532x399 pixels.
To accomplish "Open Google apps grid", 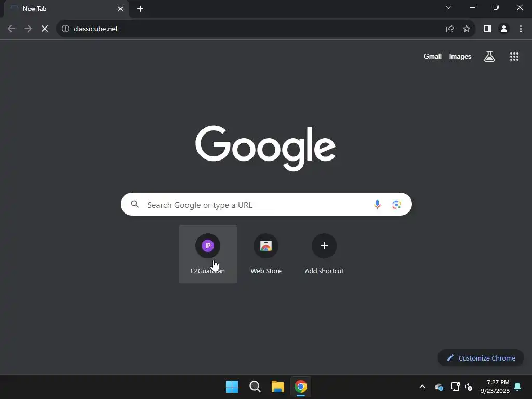I will pyautogui.click(x=514, y=57).
